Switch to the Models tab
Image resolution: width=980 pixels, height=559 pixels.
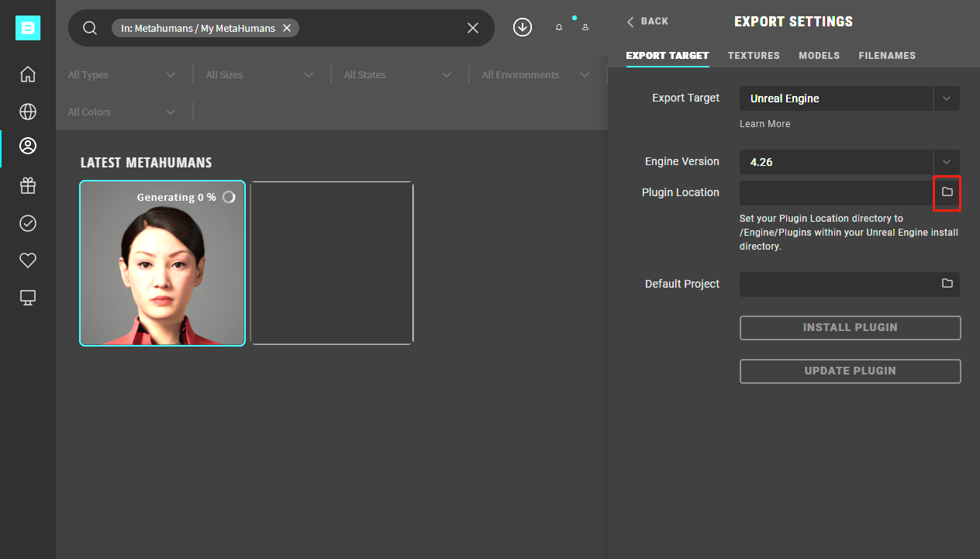click(x=820, y=56)
